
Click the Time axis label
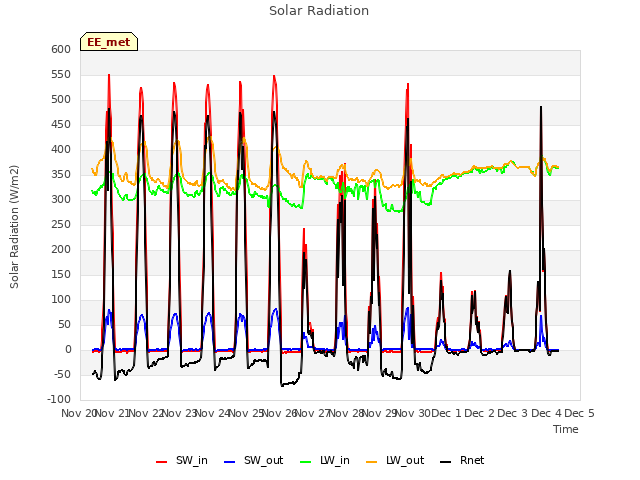pyautogui.click(x=566, y=429)
